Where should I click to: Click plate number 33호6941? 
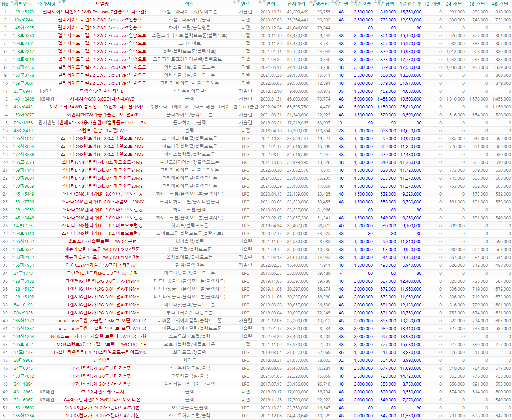[x=23, y=91]
